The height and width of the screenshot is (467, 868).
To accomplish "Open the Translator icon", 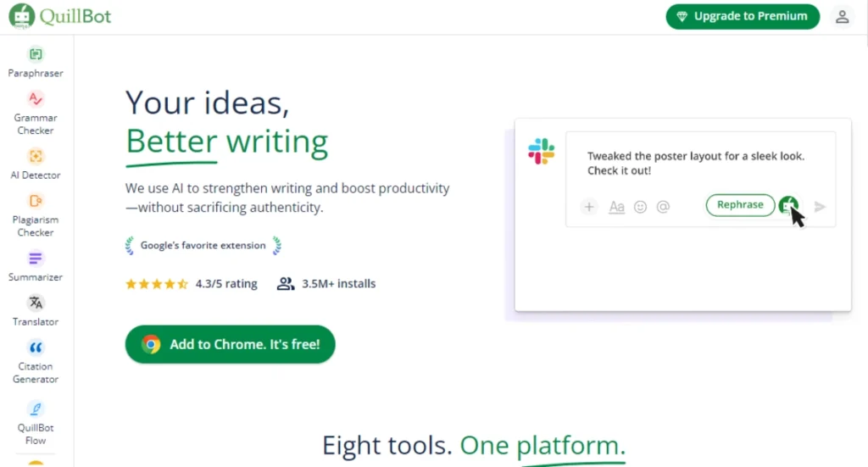I will click(x=36, y=303).
